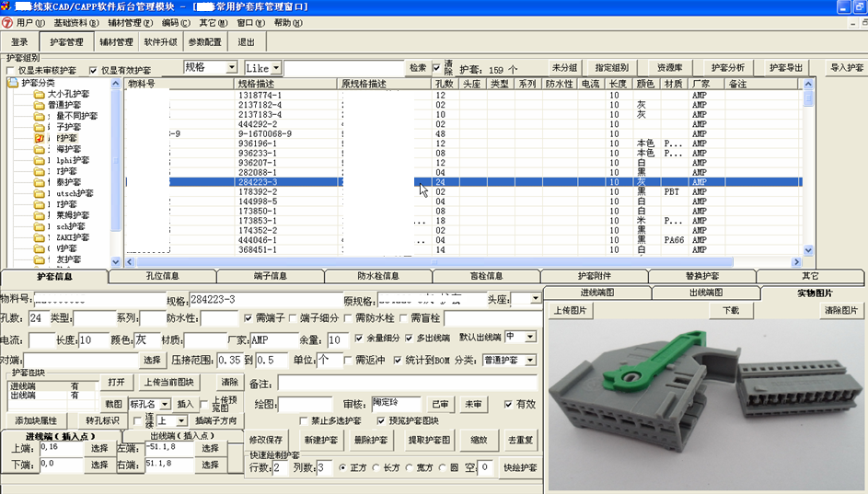Viewport: 868px width, 494px height.
Task: Click the 参数配置 toolbar button
Action: [x=205, y=42]
